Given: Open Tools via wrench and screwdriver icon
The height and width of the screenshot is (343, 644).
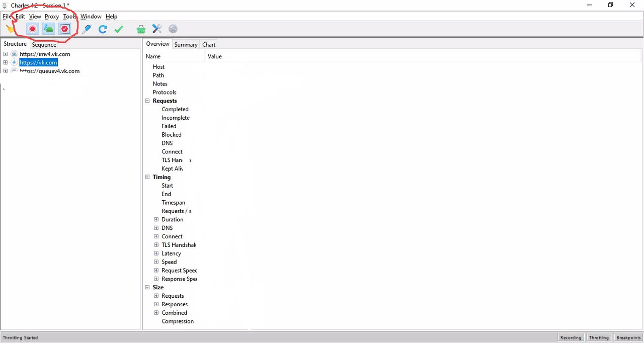Looking at the screenshot, I should click(x=157, y=29).
